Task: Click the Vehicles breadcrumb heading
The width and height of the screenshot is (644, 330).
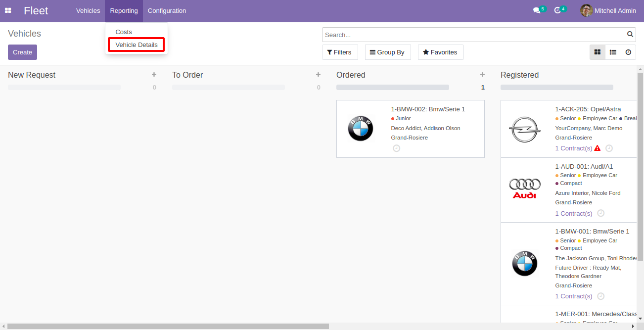Action: [24, 34]
